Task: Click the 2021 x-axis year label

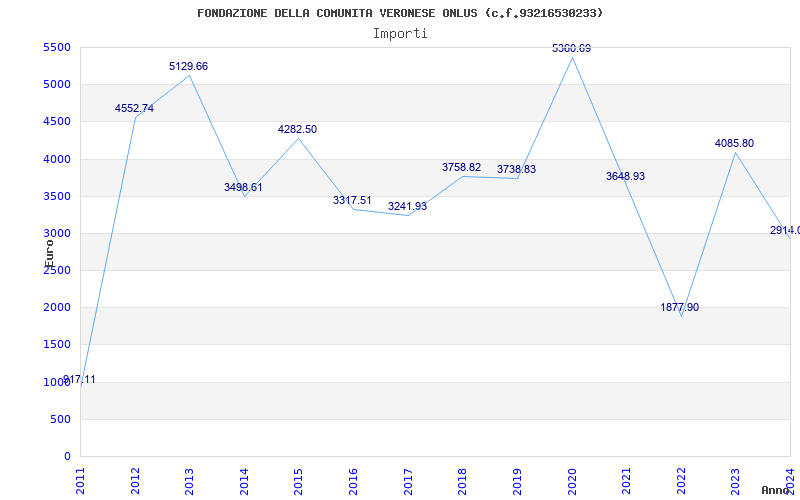Action: [626, 481]
